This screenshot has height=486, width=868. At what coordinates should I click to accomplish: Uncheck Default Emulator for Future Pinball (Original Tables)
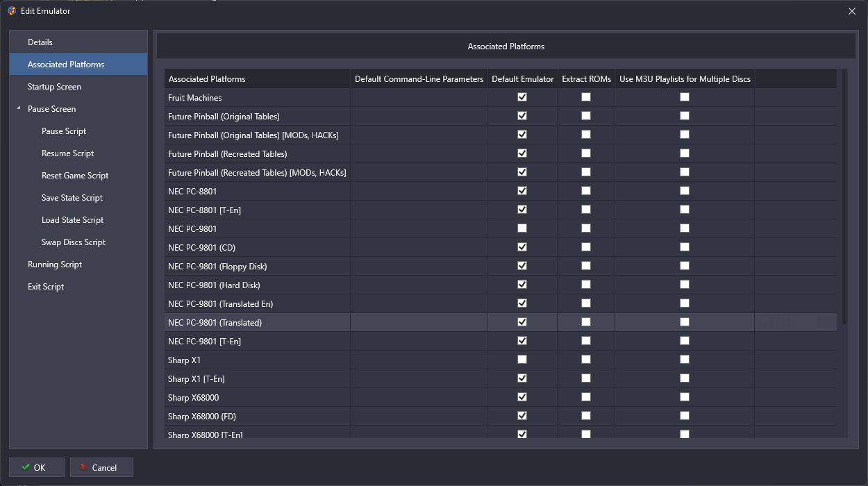click(x=522, y=116)
